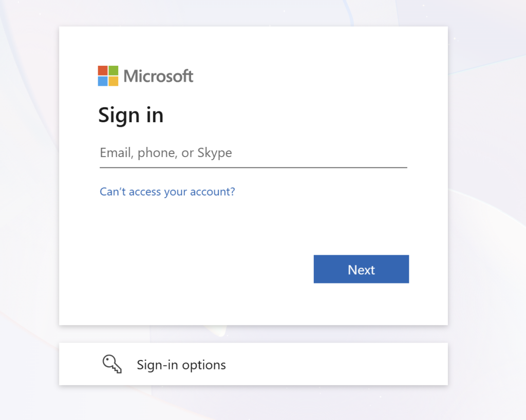Click the "Sign in" heading
This screenshot has width=526, height=420.
click(x=130, y=115)
